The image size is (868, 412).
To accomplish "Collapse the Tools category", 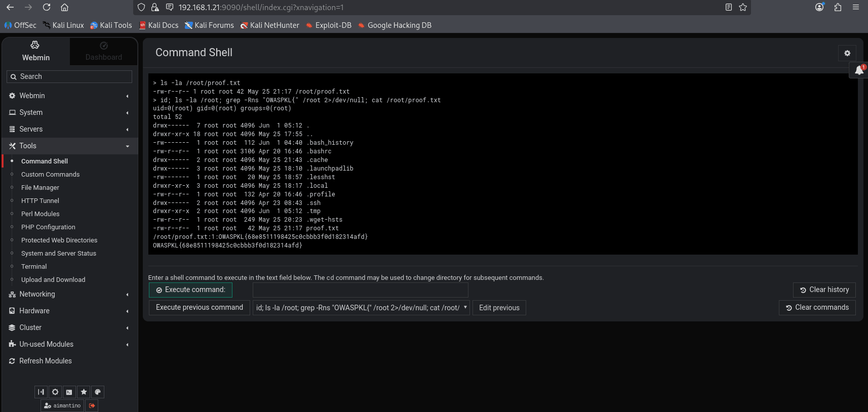I will tap(69, 146).
